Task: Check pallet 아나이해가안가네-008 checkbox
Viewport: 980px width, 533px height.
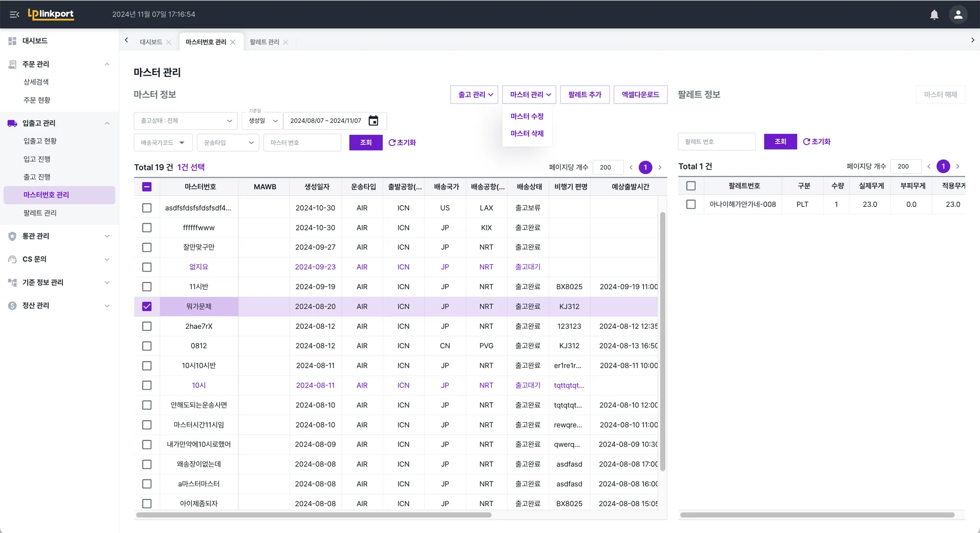Action: click(x=690, y=204)
